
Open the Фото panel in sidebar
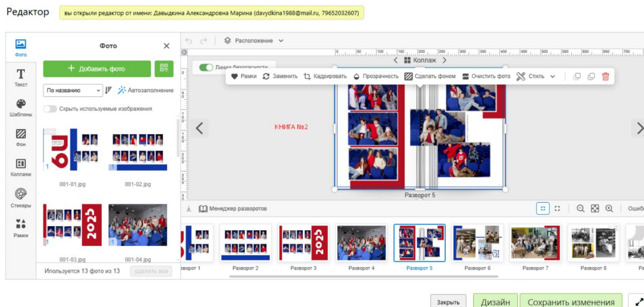(x=21, y=48)
